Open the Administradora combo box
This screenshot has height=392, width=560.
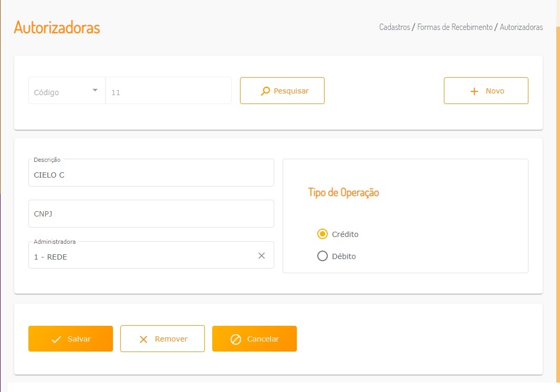click(x=142, y=257)
